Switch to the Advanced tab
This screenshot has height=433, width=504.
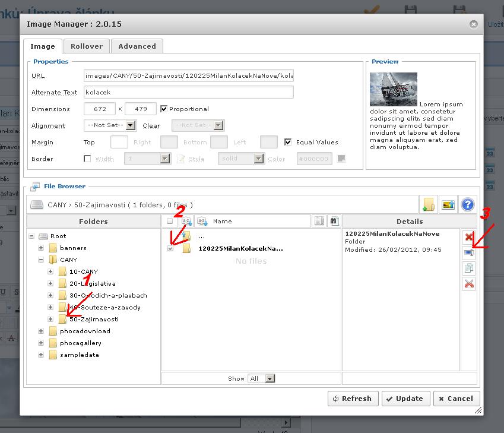point(137,46)
